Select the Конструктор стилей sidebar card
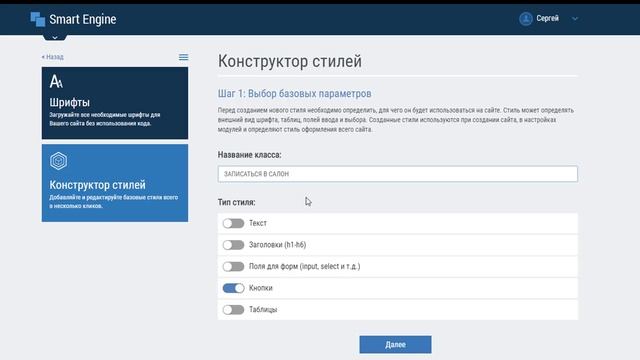Screen dimensions: 640x360 pyautogui.click(x=115, y=183)
